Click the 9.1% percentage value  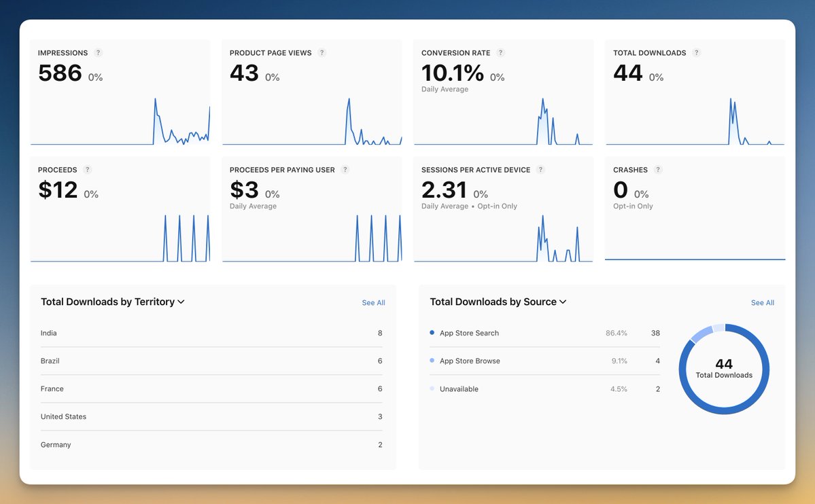click(619, 361)
